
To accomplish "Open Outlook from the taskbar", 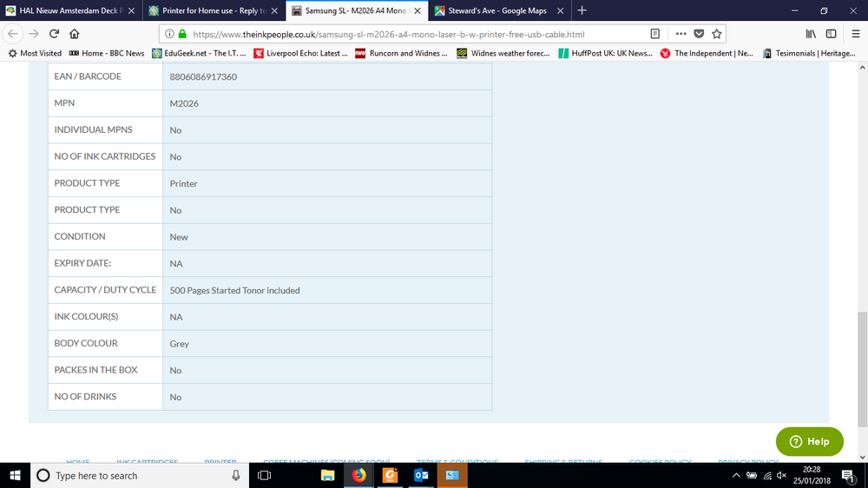I will click(421, 475).
